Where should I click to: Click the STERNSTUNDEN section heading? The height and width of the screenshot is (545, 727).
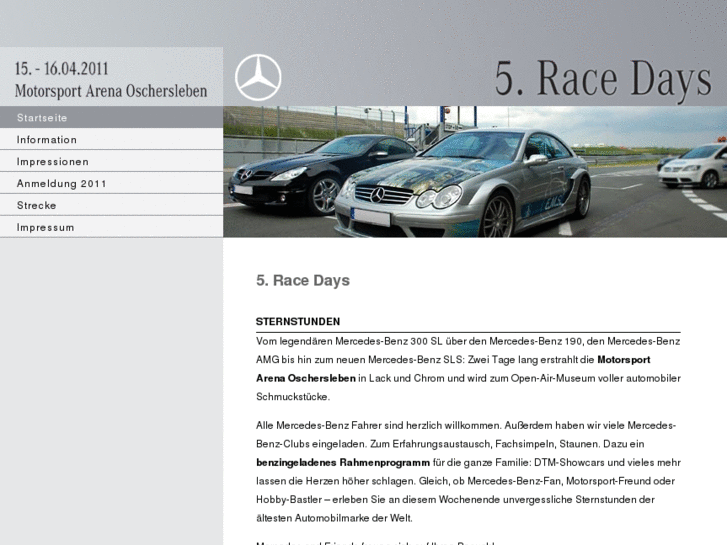pyautogui.click(x=298, y=321)
